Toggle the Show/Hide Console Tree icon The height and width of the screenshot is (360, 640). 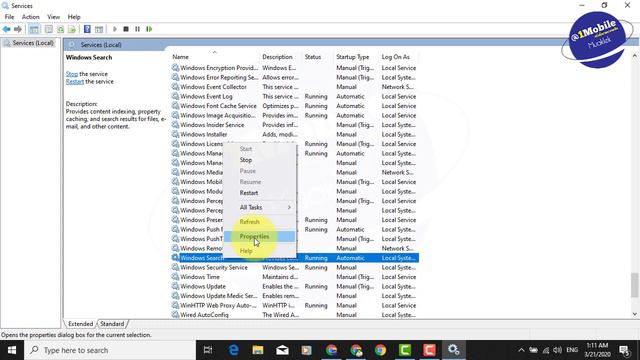[34, 29]
